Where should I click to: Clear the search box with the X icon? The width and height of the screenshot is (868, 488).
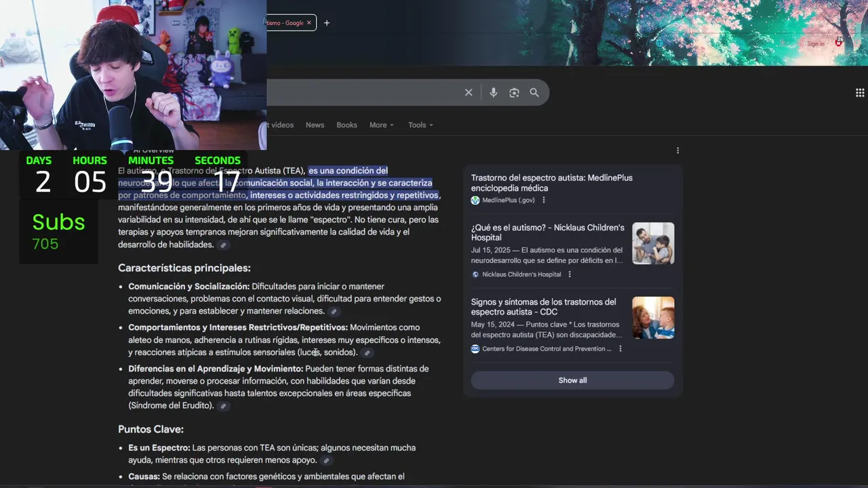[469, 92]
